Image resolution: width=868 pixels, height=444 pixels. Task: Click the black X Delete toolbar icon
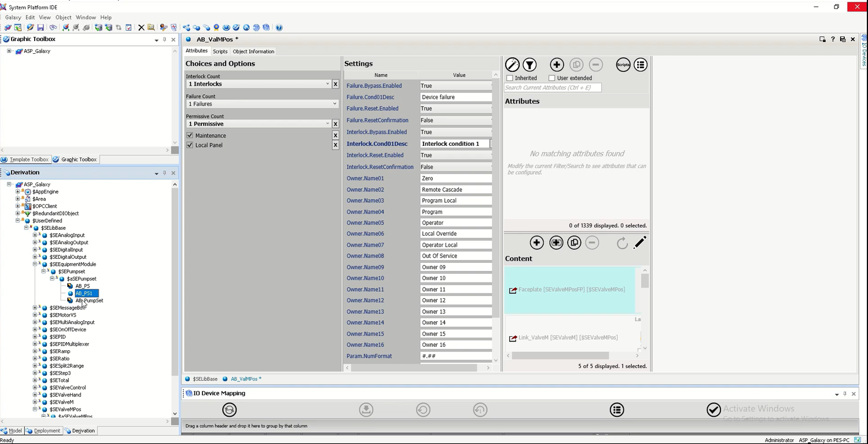pyautogui.click(x=141, y=27)
